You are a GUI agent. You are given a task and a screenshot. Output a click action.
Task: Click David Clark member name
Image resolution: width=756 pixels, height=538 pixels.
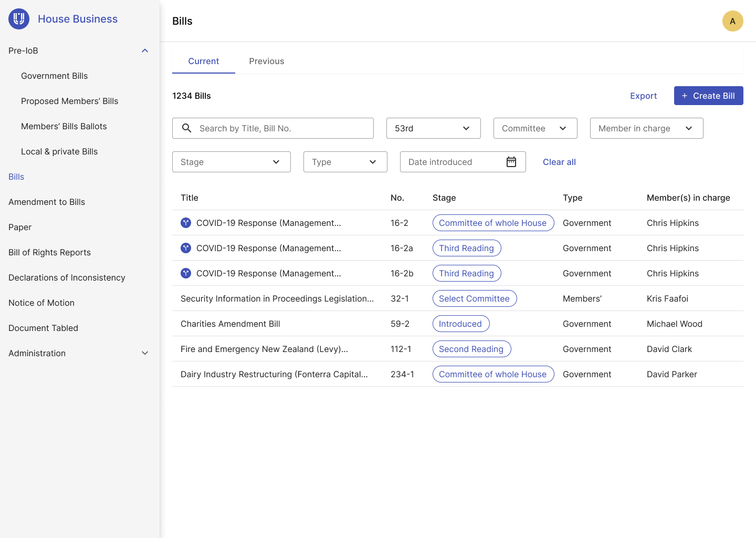[x=669, y=349]
